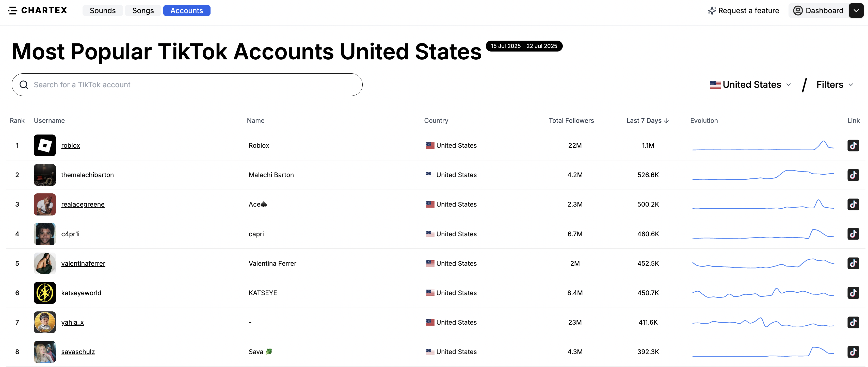Open c4pr1i TikTok link icon
This screenshot has height=367, width=868.
(853, 234)
